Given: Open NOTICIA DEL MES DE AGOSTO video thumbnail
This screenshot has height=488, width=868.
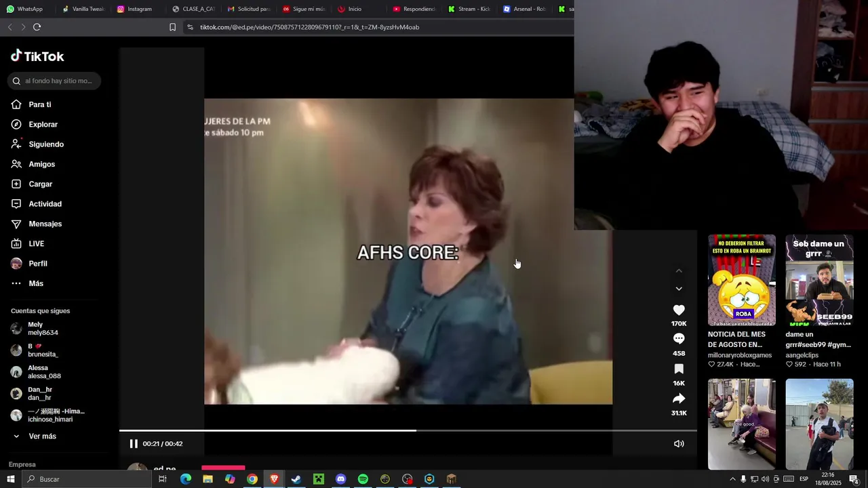Looking at the screenshot, I should click(x=742, y=280).
